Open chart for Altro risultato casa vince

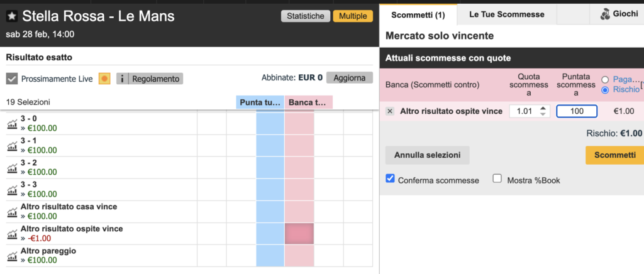pyautogui.click(x=13, y=212)
